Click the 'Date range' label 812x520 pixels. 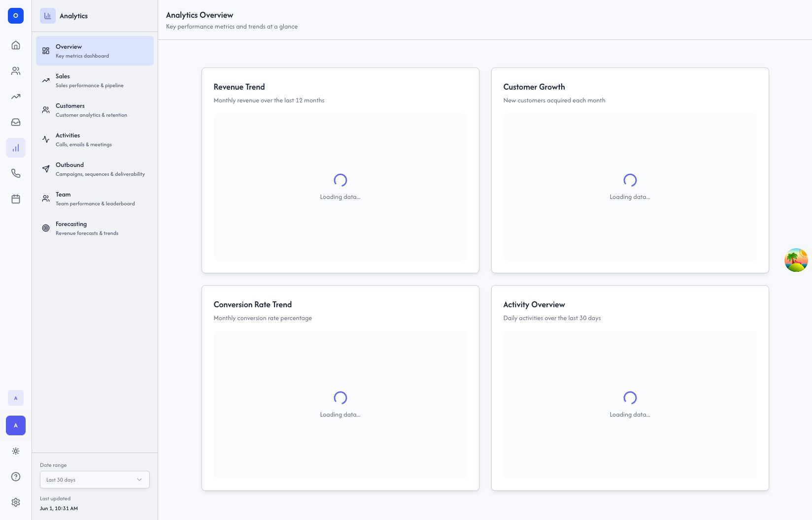click(53, 465)
